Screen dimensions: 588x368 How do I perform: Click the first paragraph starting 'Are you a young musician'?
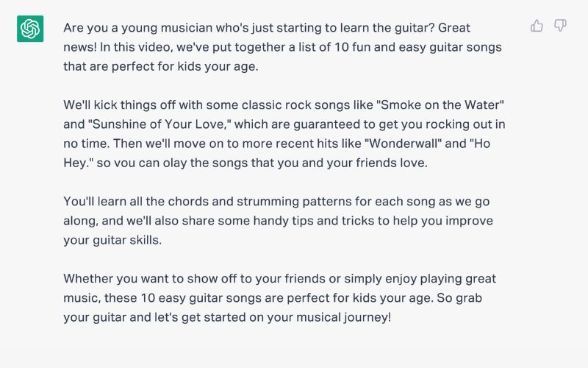[282, 47]
